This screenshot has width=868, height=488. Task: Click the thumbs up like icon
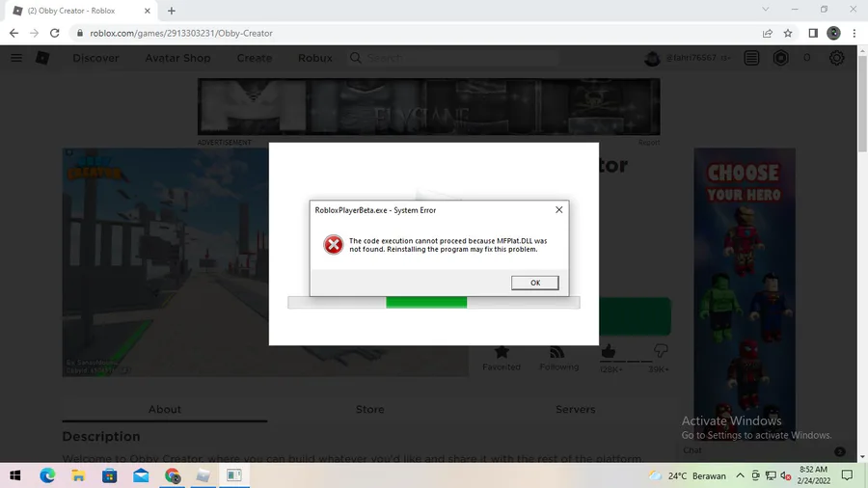[609, 351]
